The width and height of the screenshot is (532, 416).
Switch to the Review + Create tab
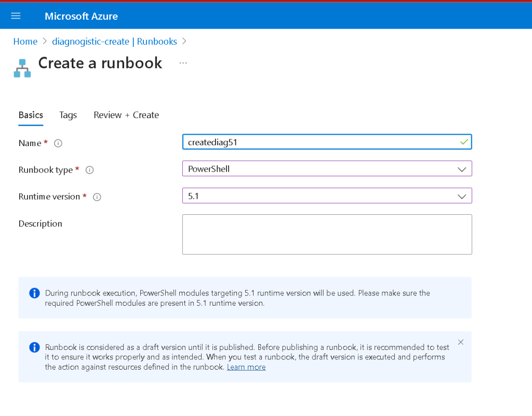coord(126,115)
